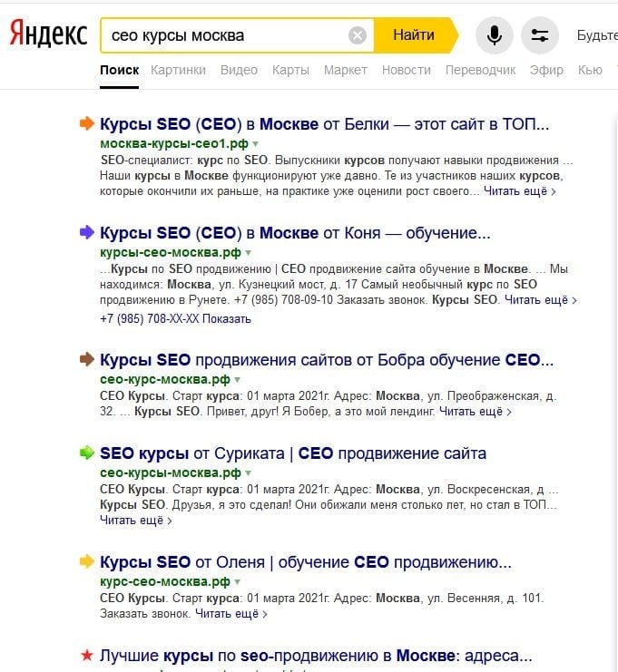
Task: Expand dropdown arrow next to москва-курсы-сео1.рф
Action: 256,144
